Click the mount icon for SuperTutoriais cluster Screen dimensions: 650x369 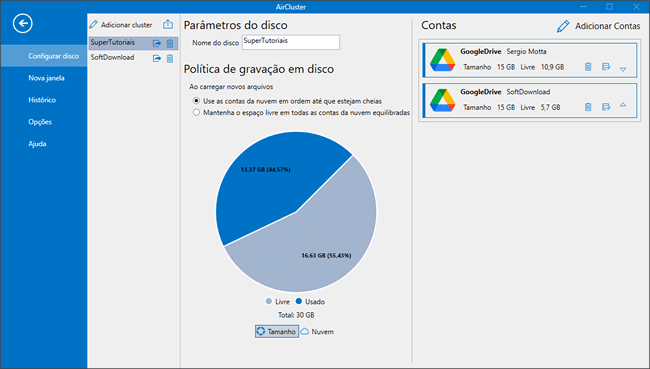coord(157,43)
